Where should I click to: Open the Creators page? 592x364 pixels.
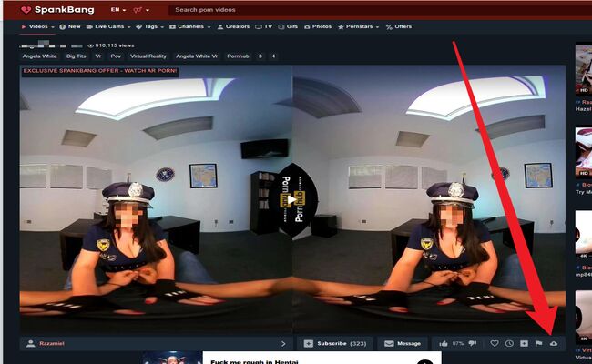point(234,26)
